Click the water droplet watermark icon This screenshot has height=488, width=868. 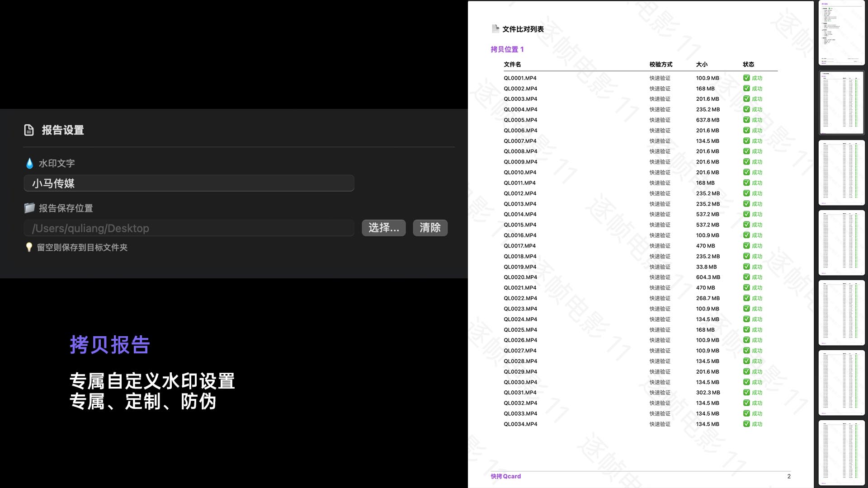29,163
